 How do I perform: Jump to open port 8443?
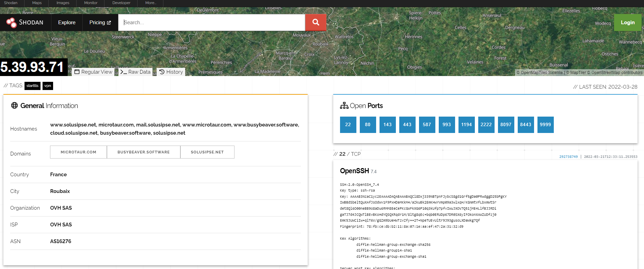pyautogui.click(x=526, y=125)
